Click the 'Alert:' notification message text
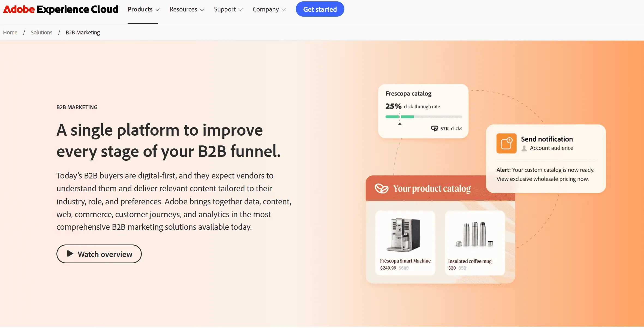The image size is (644, 328). (x=545, y=174)
